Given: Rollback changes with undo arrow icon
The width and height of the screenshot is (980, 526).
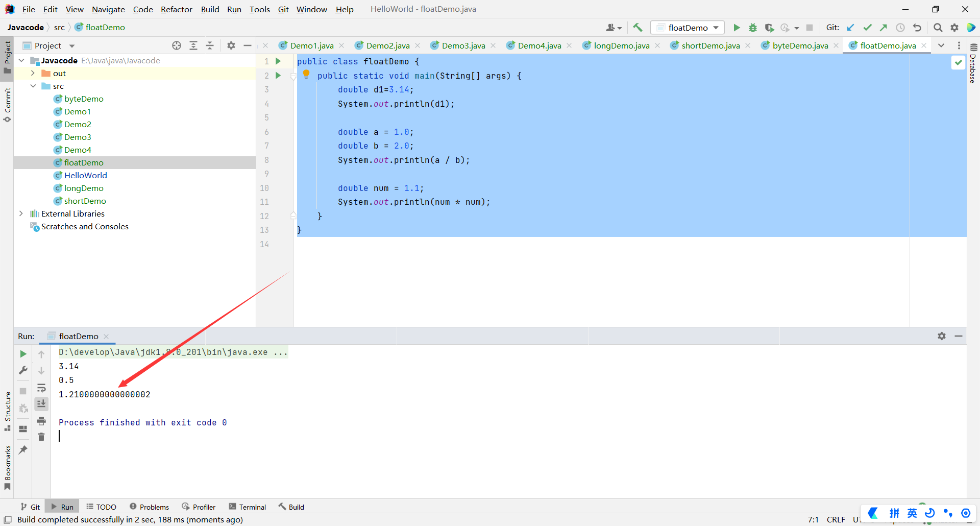Looking at the screenshot, I should tap(917, 28).
